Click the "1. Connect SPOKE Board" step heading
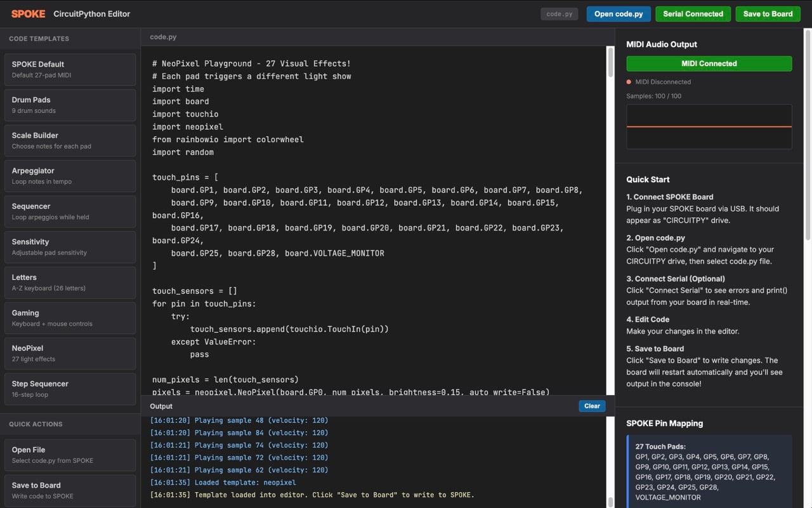The height and width of the screenshot is (508, 812). coord(670,197)
